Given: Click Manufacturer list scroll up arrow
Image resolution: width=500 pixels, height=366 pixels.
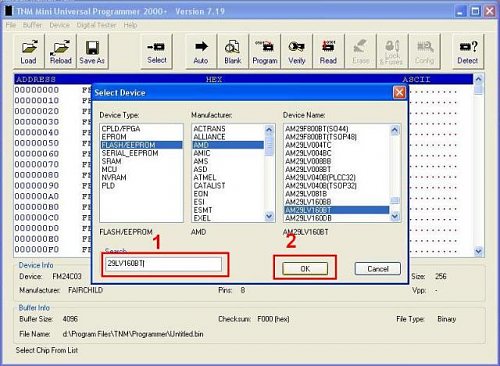Looking at the screenshot, I should [x=269, y=130].
